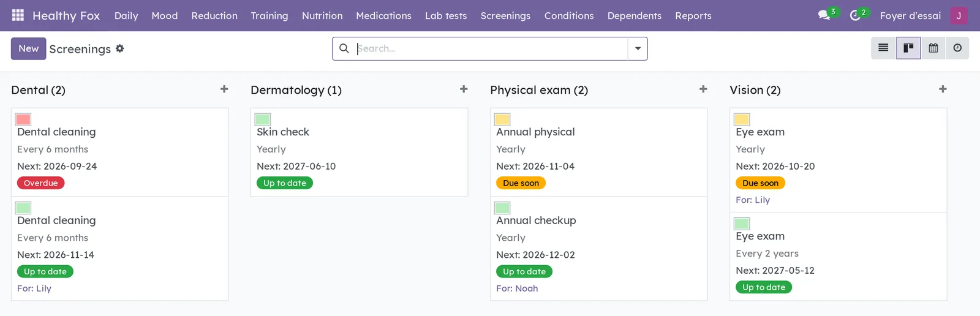Click 'Next: 2026-11-04' date text
980x316 pixels.
pos(535,166)
